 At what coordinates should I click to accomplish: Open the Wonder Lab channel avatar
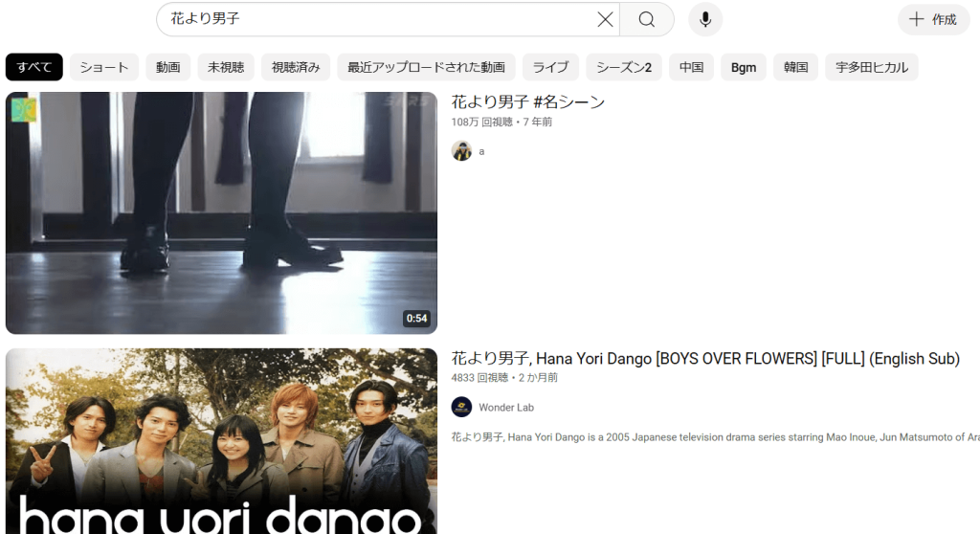click(461, 407)
